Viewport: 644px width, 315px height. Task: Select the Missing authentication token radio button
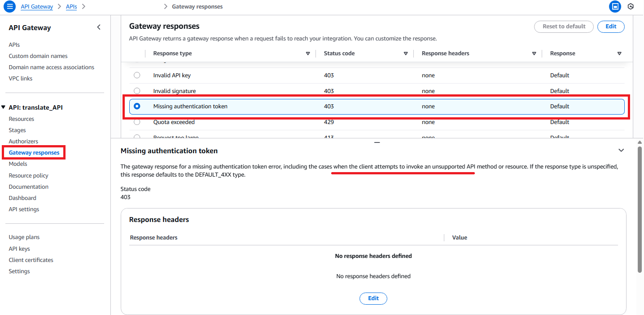137,106
